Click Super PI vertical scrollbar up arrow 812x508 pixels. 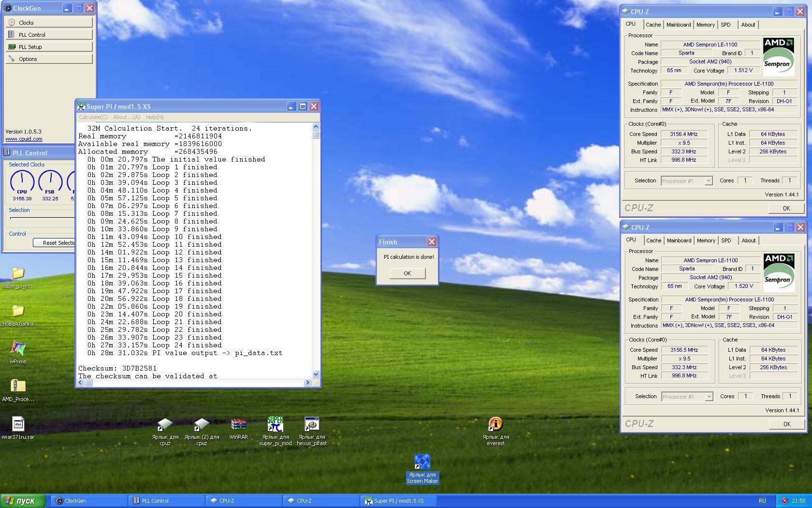(316, 126)
